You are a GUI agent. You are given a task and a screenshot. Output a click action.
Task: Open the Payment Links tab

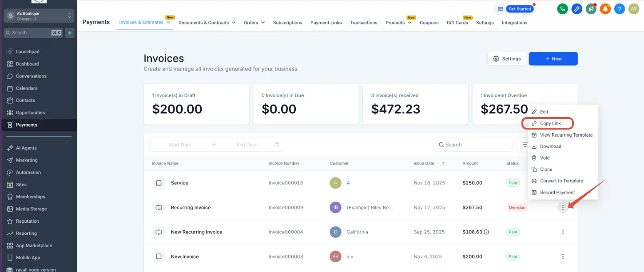326,23
